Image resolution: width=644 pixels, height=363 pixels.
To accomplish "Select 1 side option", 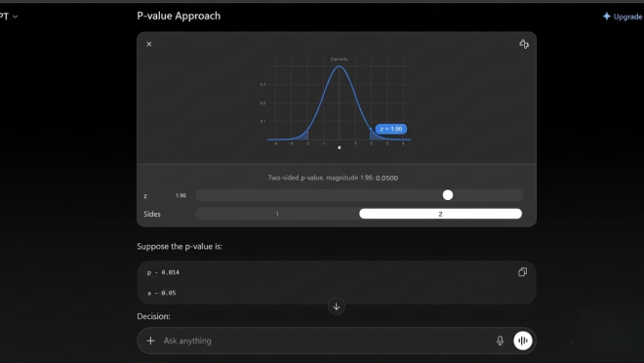I will [277, 214].
